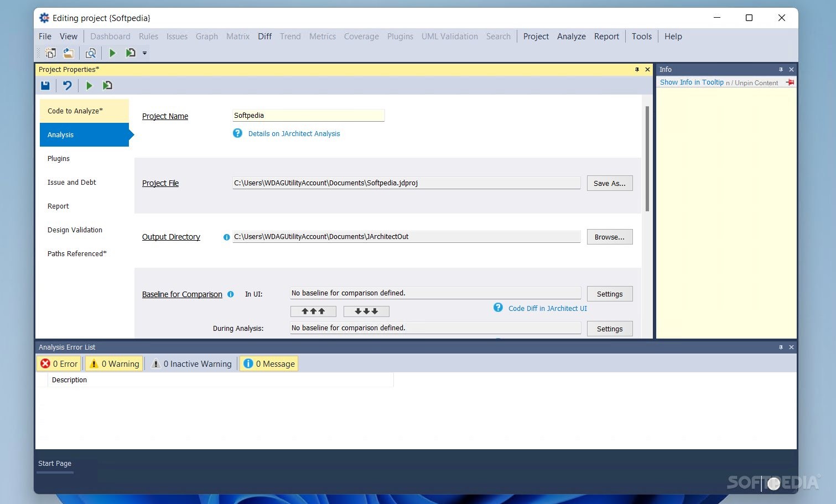This screenshot has width=836, height=504.
Task: Open Code Diff in JArchitect UI link
Action: [548, 309]
